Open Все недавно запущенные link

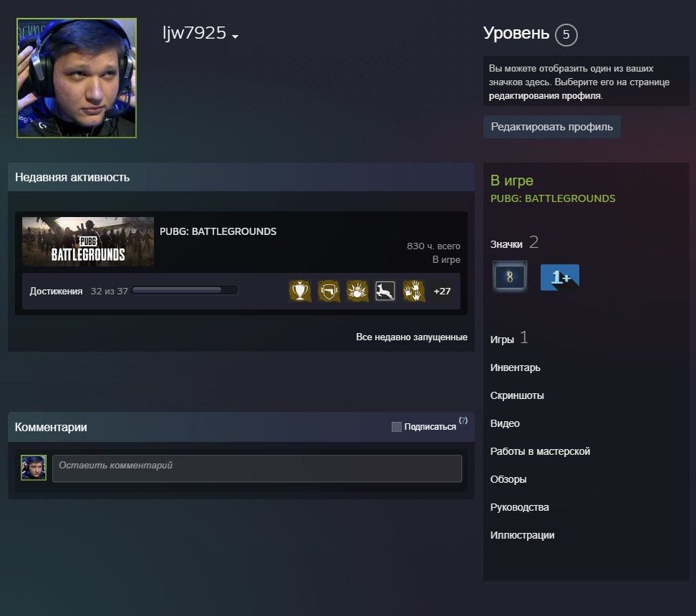point(412,337)
